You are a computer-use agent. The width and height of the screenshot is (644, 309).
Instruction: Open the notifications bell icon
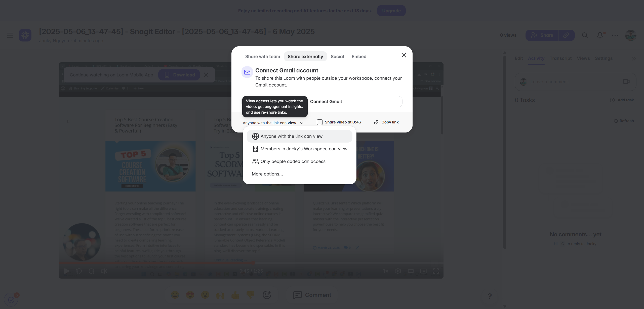pyautogui.click(x=600, y=35)
